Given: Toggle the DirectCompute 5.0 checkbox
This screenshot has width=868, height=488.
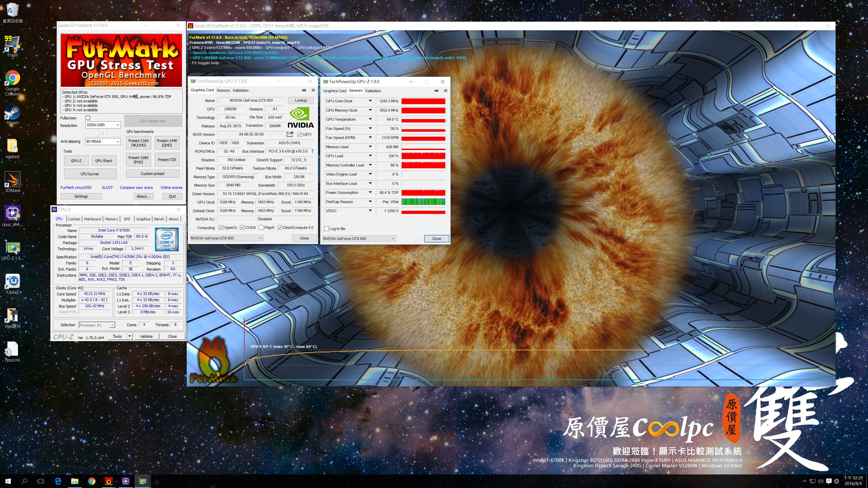Looking at the screenshot, I should (x=280, y=228).
